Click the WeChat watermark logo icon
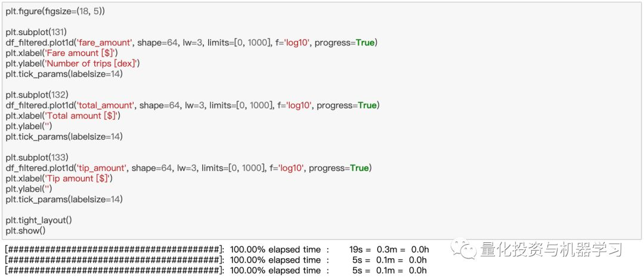 pyautogui.click(x=463, y=248)
